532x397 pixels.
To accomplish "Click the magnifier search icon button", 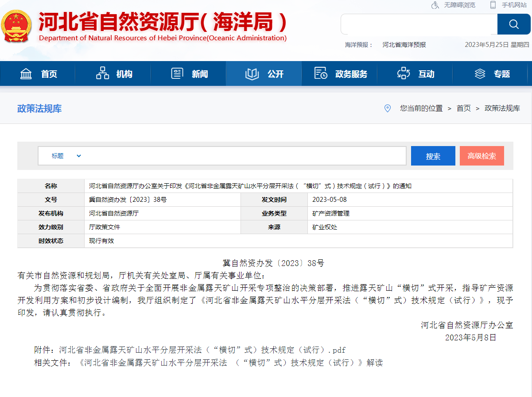I will 513,24.
